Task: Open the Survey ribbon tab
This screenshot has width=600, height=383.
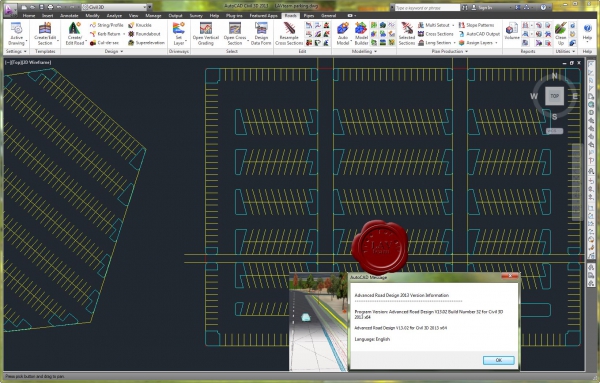Action: click(196, 16)
